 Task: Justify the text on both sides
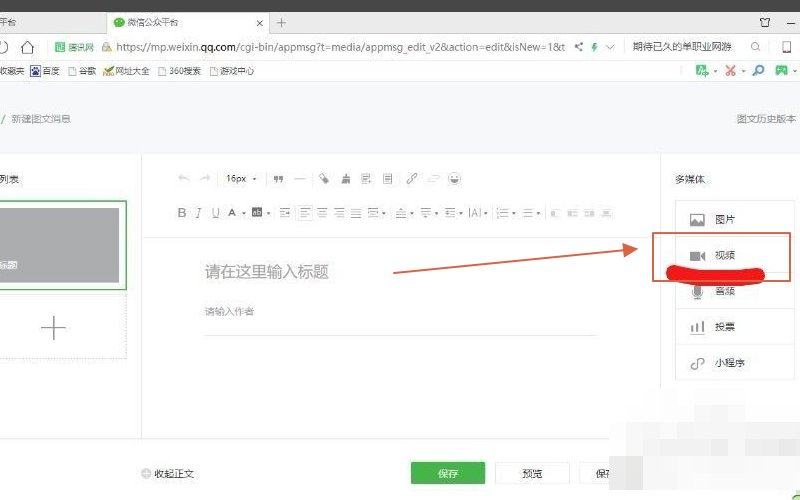click(356, 213)
